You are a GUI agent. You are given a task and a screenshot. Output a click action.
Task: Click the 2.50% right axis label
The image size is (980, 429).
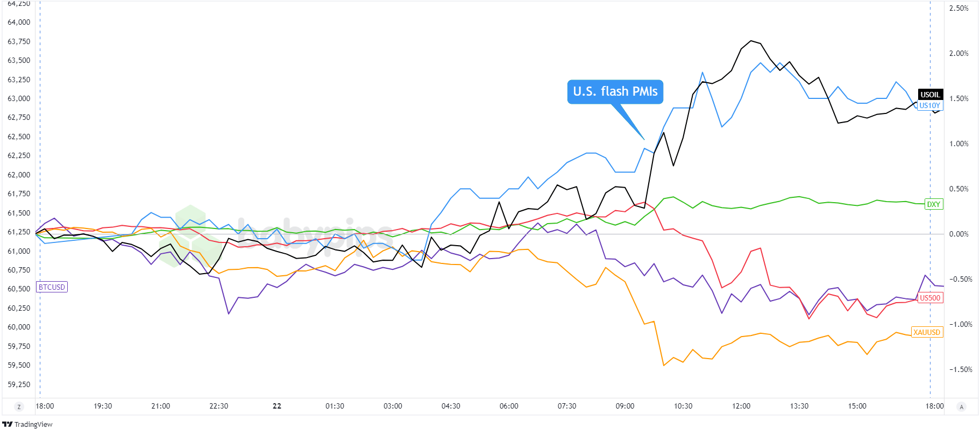[958, 8]
